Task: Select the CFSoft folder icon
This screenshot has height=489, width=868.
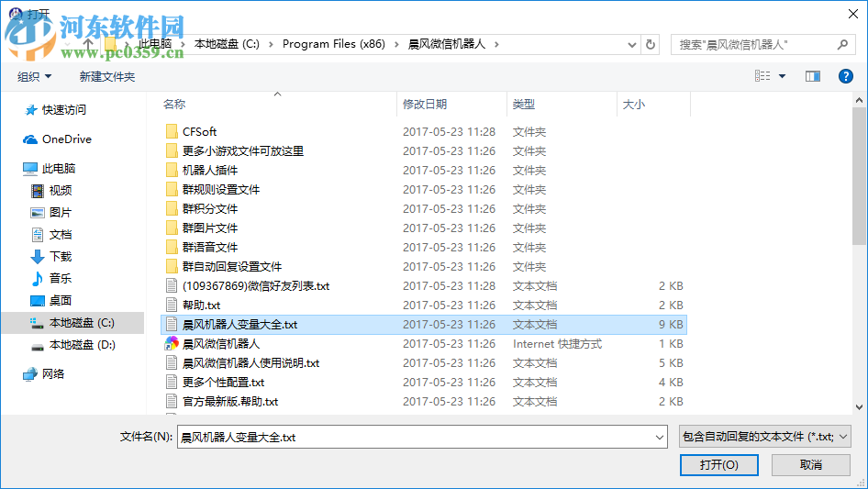Action: point(172,132)
